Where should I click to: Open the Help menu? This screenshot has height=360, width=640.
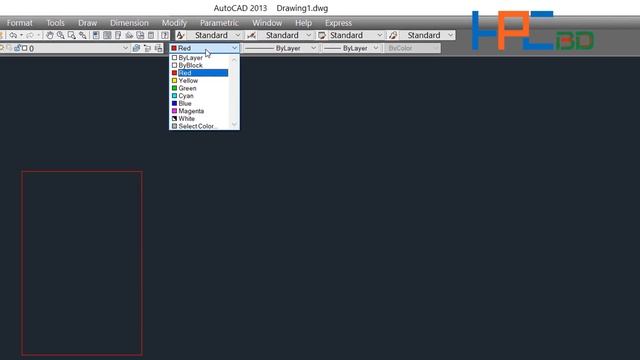[x=303, y=23]
